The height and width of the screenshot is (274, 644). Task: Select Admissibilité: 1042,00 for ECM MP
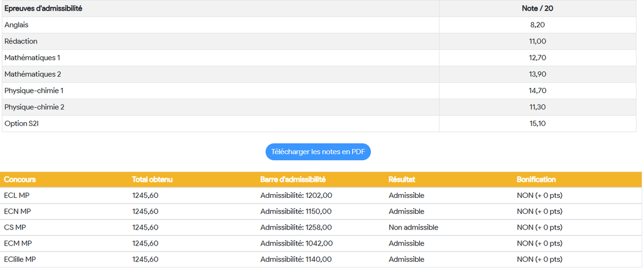point(296,243)
